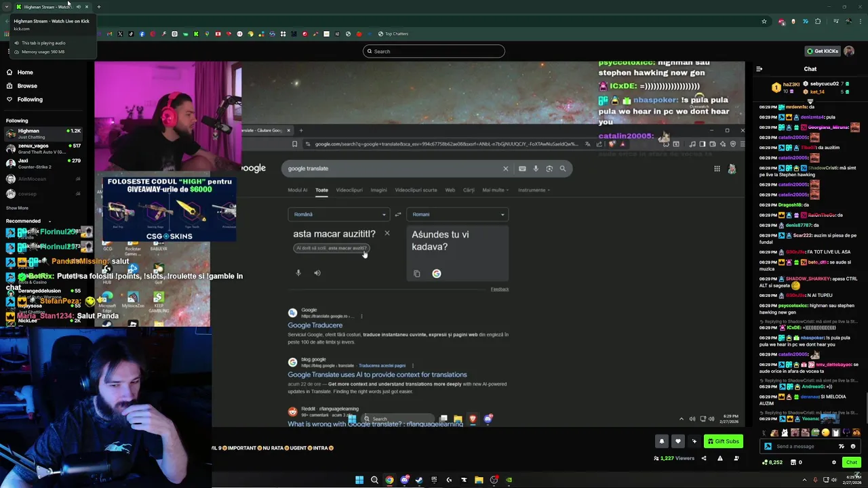Expand the list with Show More
868x488 pixels.
[x=17, y=208]
